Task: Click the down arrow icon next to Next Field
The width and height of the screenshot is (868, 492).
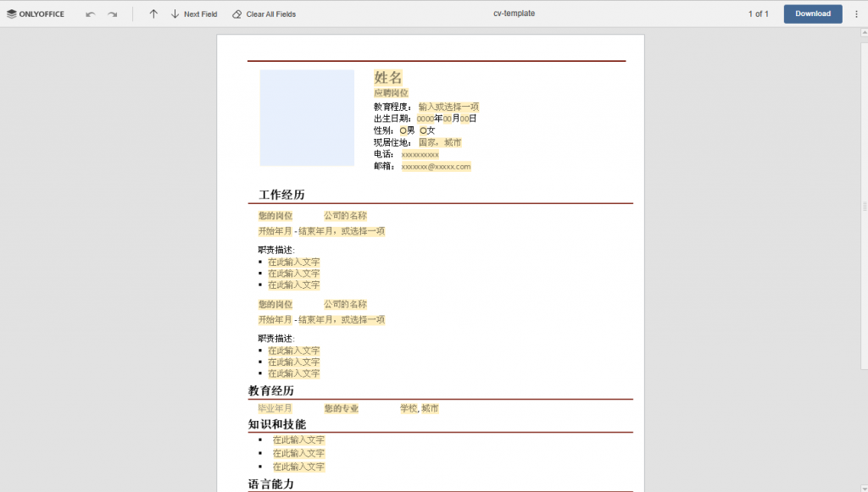Action: [x=175, y=14]
